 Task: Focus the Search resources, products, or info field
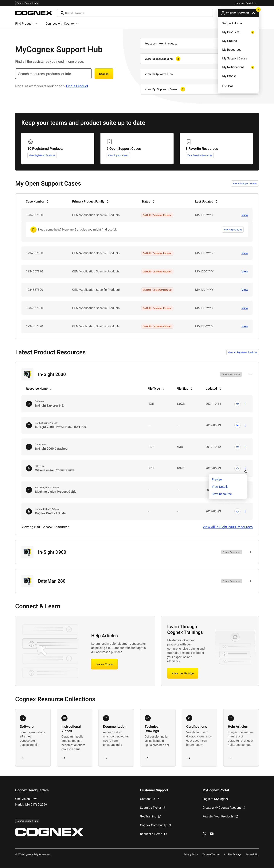(53, 74)
